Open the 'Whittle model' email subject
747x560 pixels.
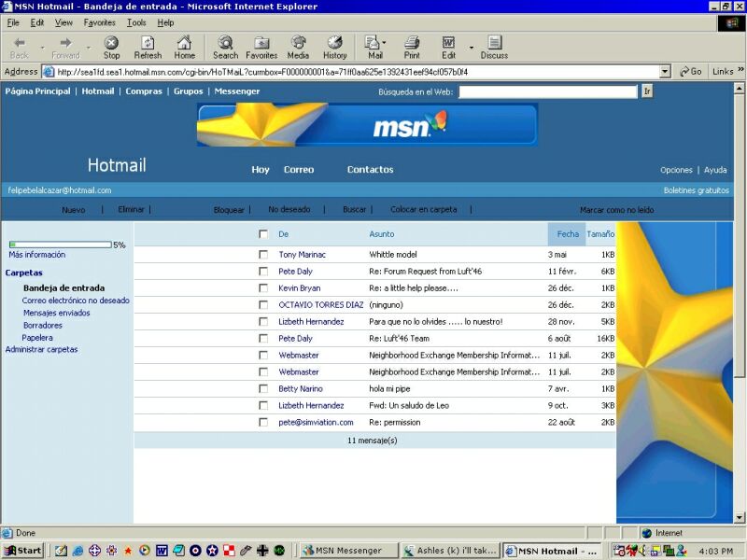(x=393, y=255)
